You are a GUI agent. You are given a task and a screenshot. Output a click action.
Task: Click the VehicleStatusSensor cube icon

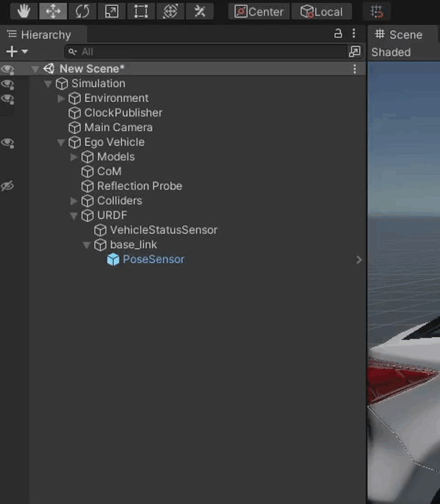(100, 230)
